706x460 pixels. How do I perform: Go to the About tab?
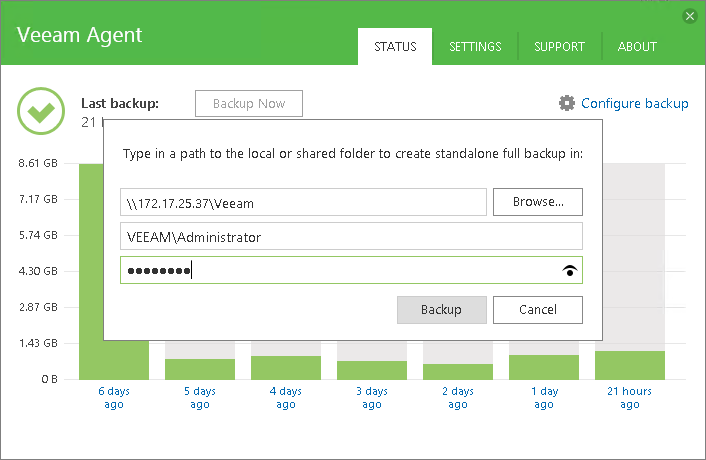(x=637, y=46)
